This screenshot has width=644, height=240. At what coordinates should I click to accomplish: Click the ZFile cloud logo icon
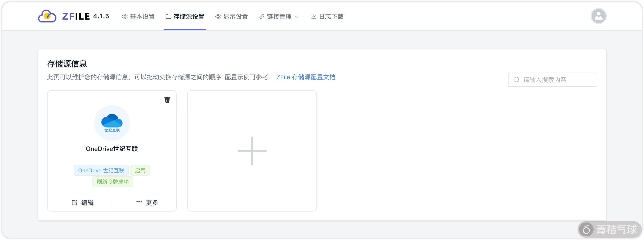point(47,16)
